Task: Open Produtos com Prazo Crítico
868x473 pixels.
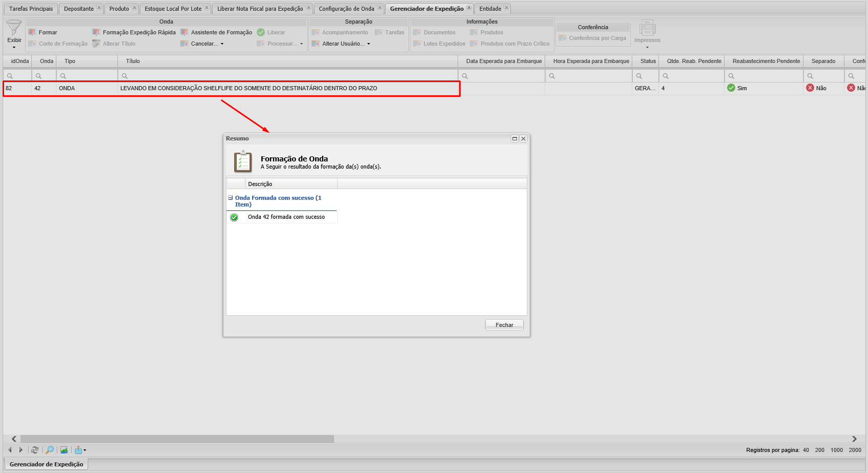Action: tap(510, 44)
